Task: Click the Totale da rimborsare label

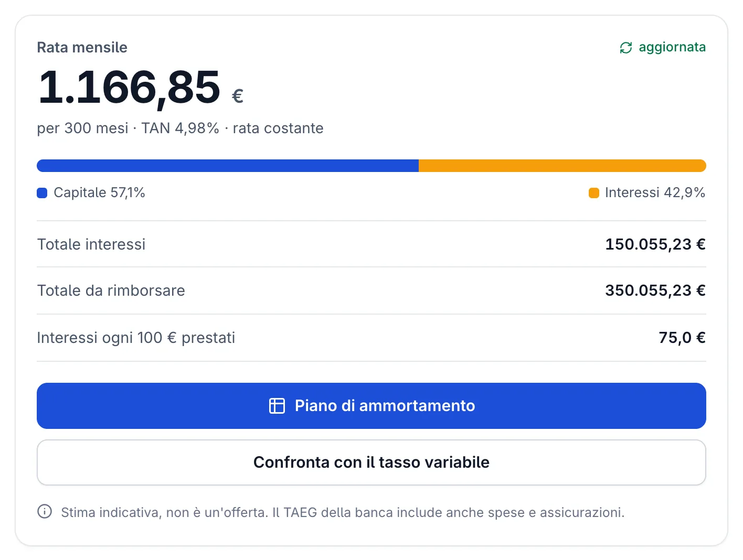Action: (x=111, y=290)
